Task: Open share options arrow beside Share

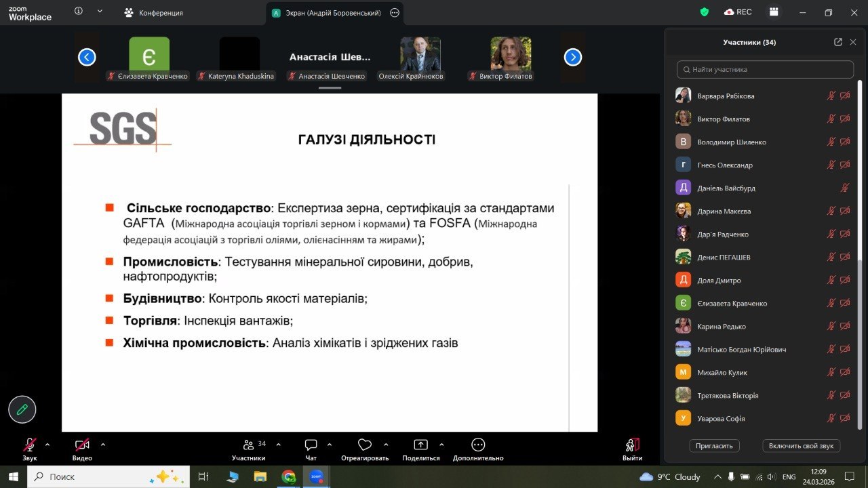Action: coord(441,445)
